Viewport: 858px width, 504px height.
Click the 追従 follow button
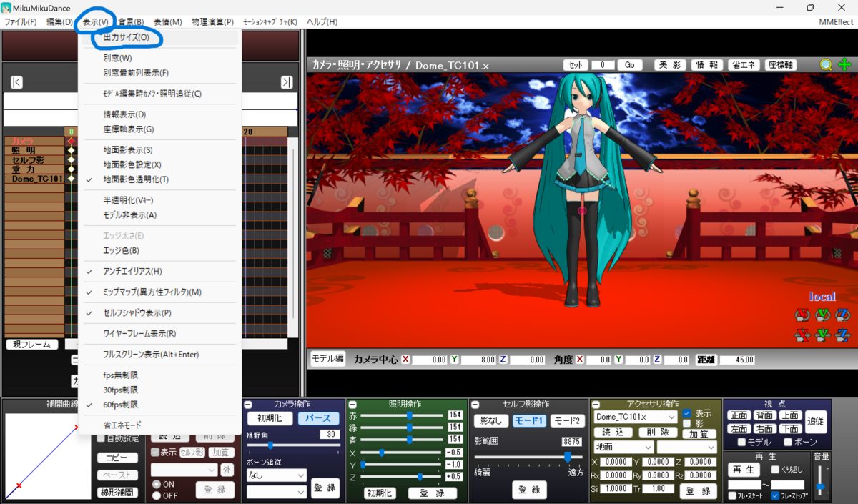[x=816, y=422]
